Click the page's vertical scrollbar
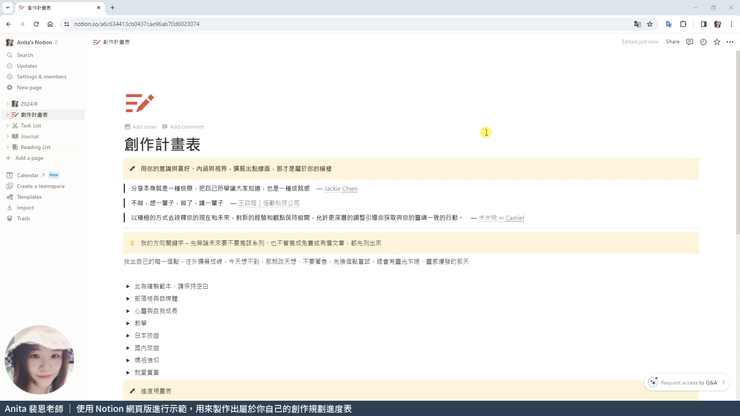The height and width of the screenshot is (416, 740). 738,142
